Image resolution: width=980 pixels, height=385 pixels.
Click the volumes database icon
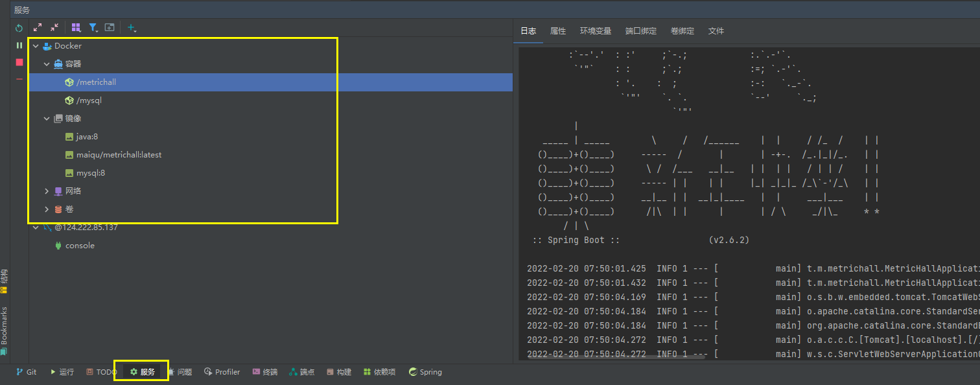click(x=58, y=209)
